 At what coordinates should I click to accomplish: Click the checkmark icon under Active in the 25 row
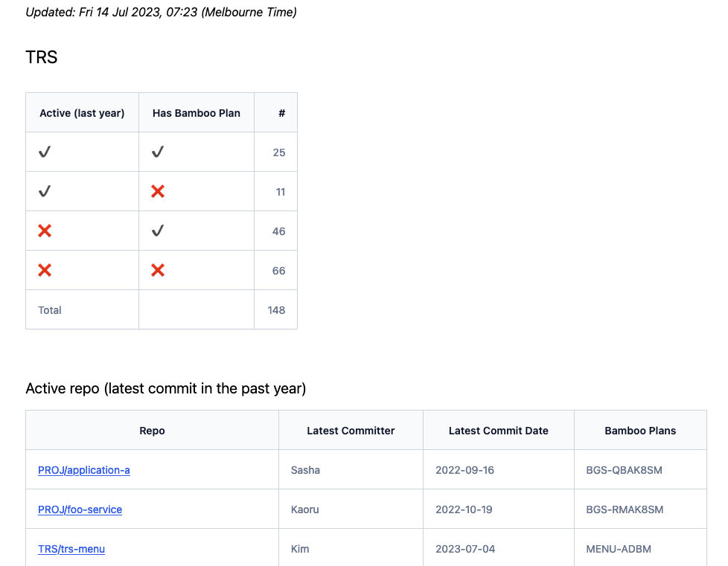click(x=45, y=152)
